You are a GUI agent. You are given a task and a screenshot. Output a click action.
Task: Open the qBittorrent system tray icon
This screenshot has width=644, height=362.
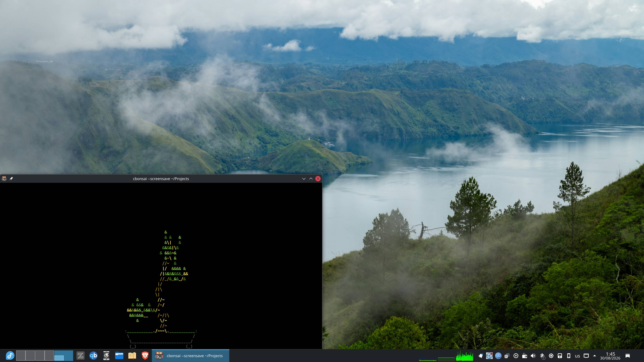[x=498, y=356]
